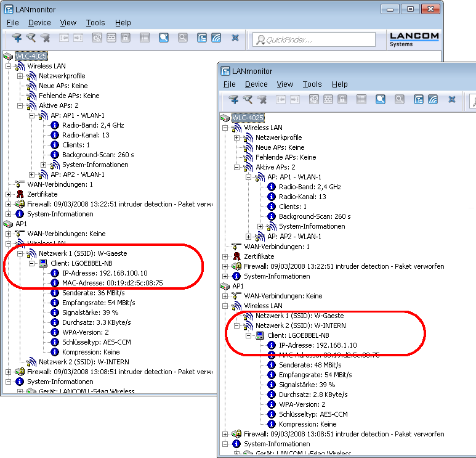
Task: Expand the Zertifikate node in back window
Action: [9, 194]
